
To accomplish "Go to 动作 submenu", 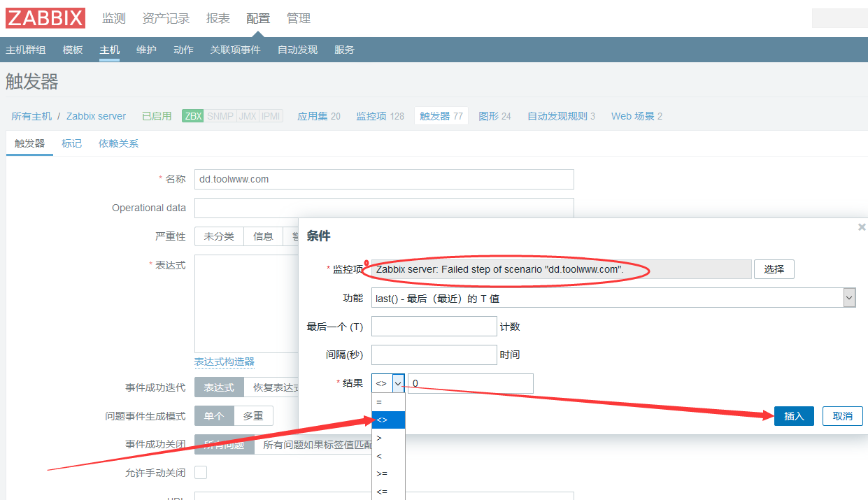I will click(x=183, y=50).
